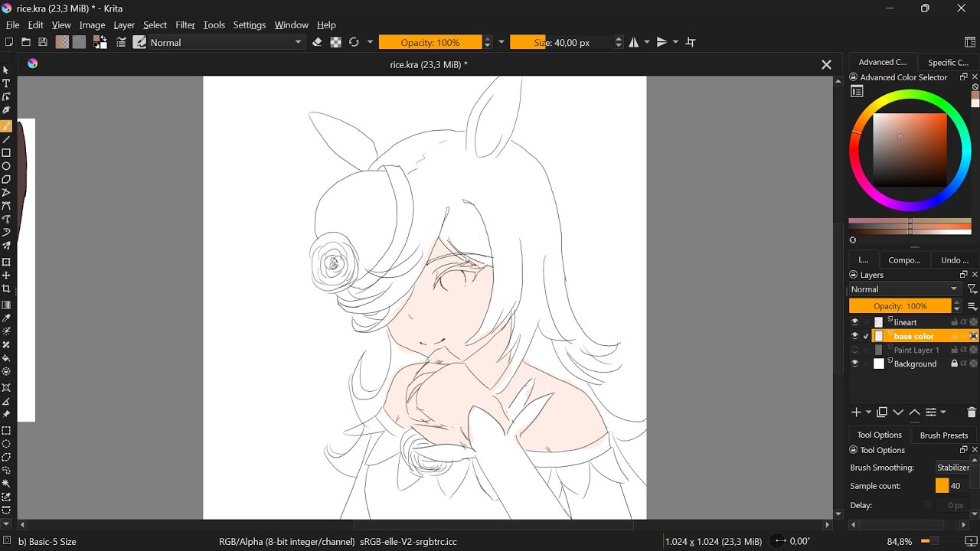Screen dimensions: 980x551
Task: Select the Contiguous Selection magic wand tool
Action: (7, 484)
